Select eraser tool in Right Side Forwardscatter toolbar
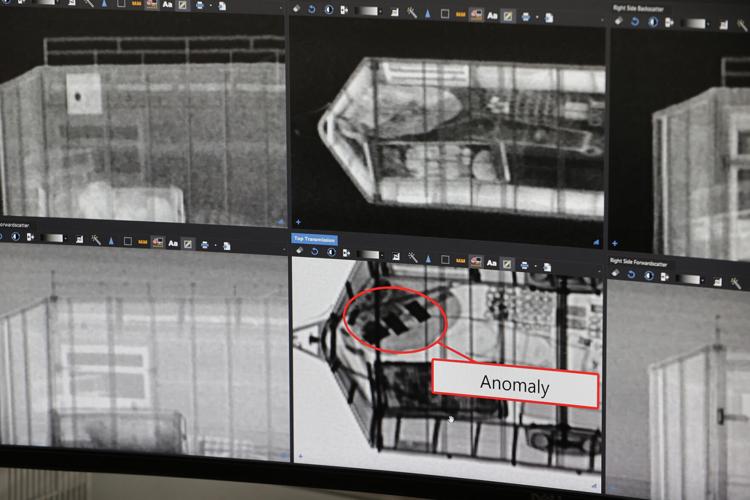750x500 pixels. tap(615, 273)
